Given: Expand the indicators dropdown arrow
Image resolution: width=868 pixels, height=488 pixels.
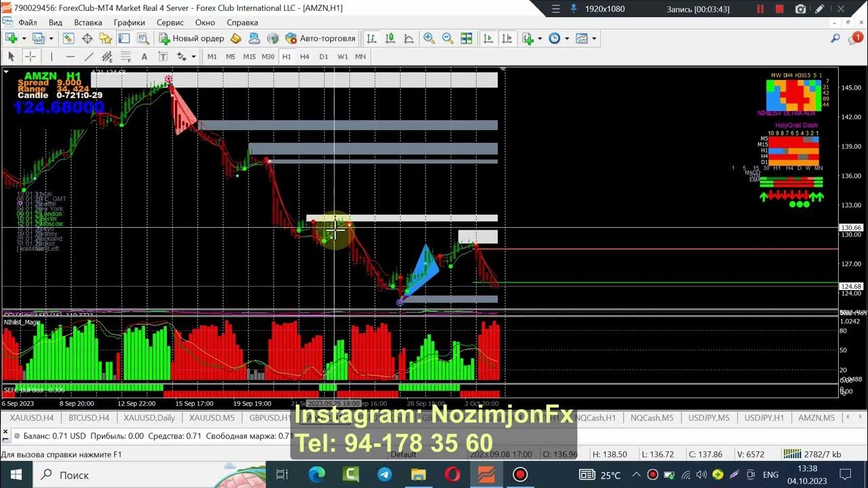Looking at the screenshot, I should 540,39.
